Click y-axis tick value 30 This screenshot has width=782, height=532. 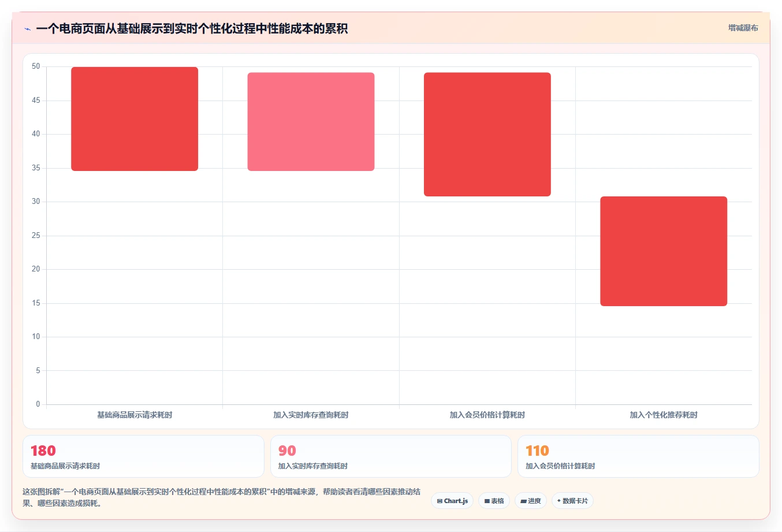point(36,202)
